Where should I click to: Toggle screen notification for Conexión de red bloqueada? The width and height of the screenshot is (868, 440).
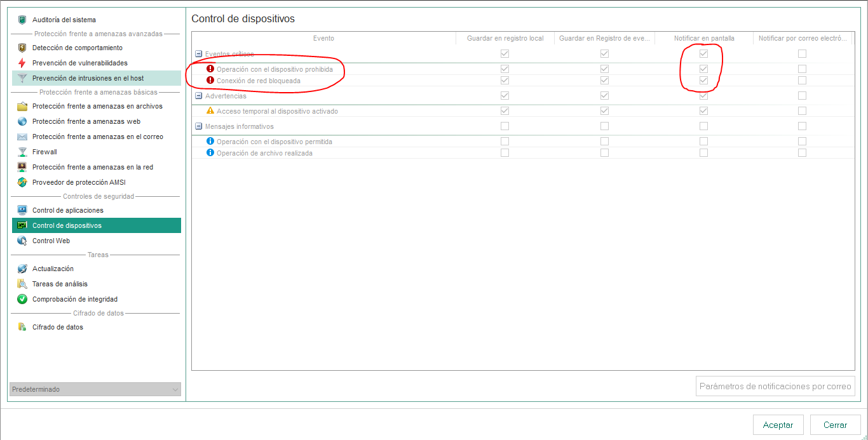point(703,81)
